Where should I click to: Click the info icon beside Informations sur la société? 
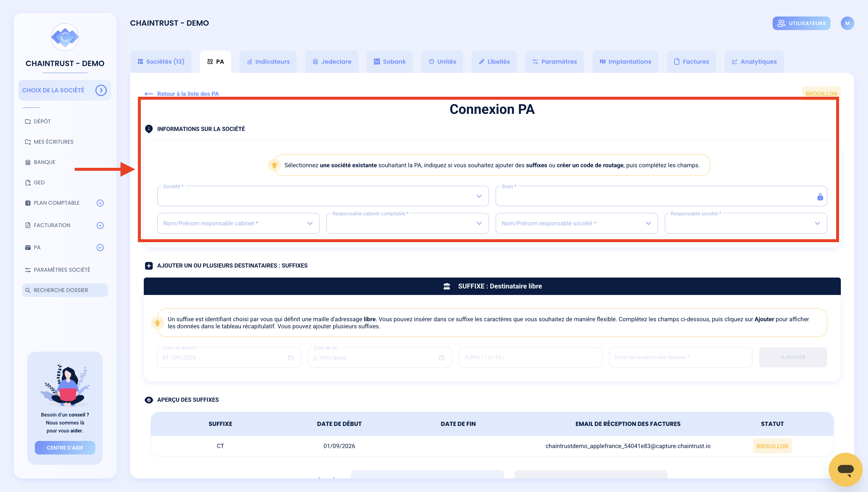(x=149, y=129)
